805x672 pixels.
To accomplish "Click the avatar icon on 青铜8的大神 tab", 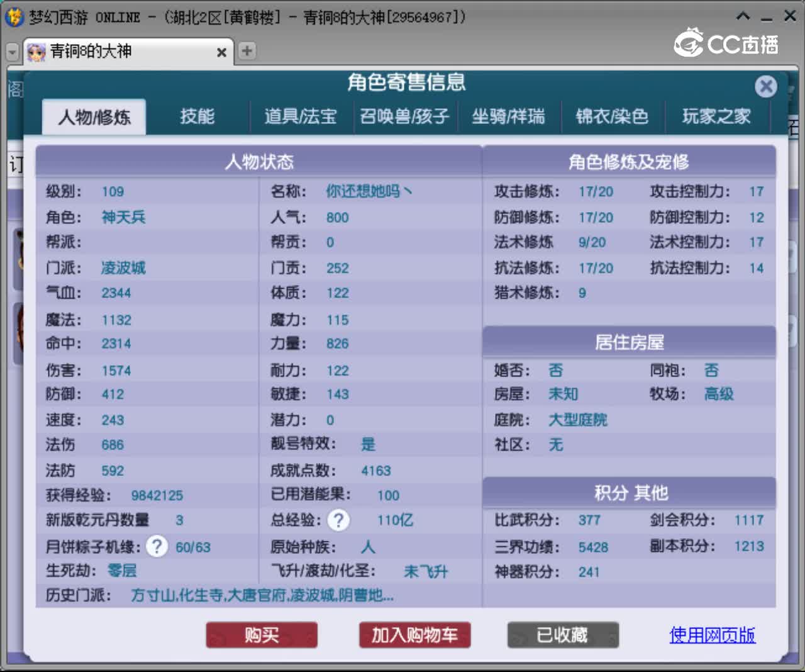I will [36, 52].
